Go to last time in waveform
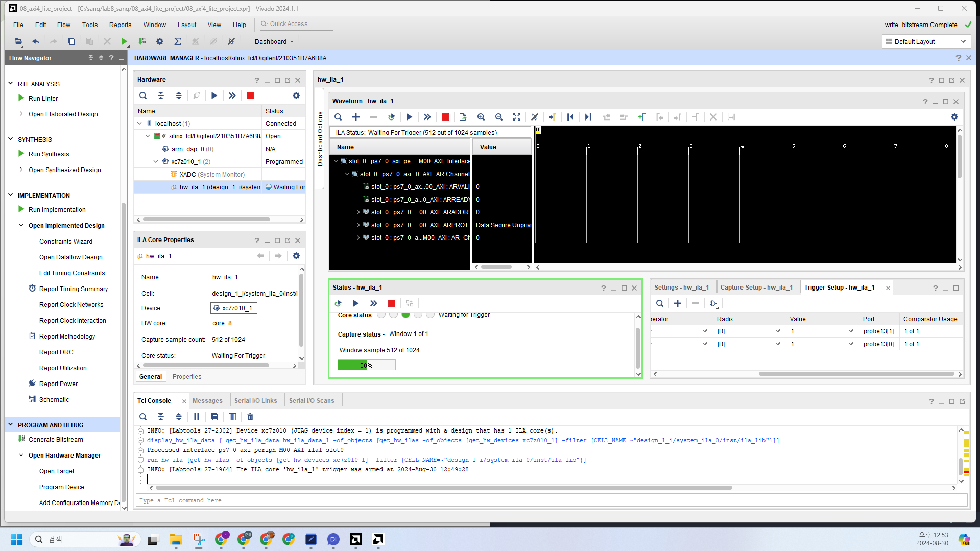This screenshot has height=551, width=980. click(x=588, y=117)
